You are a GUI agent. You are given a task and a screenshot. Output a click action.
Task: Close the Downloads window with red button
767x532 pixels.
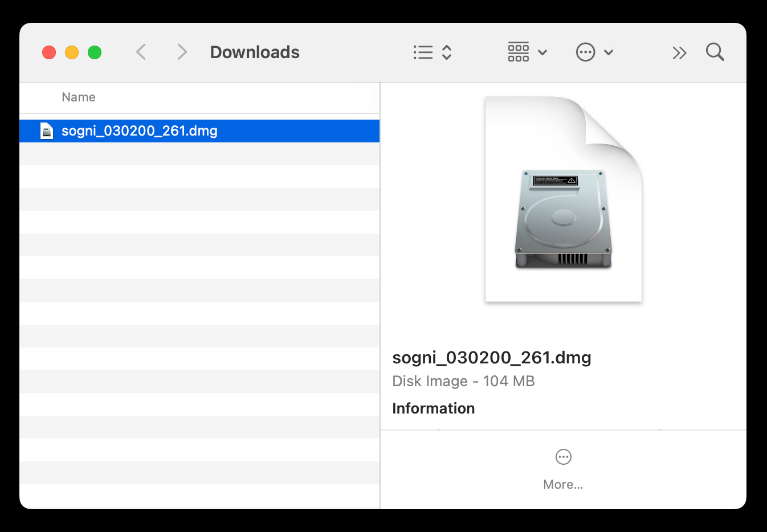point(49,52)
